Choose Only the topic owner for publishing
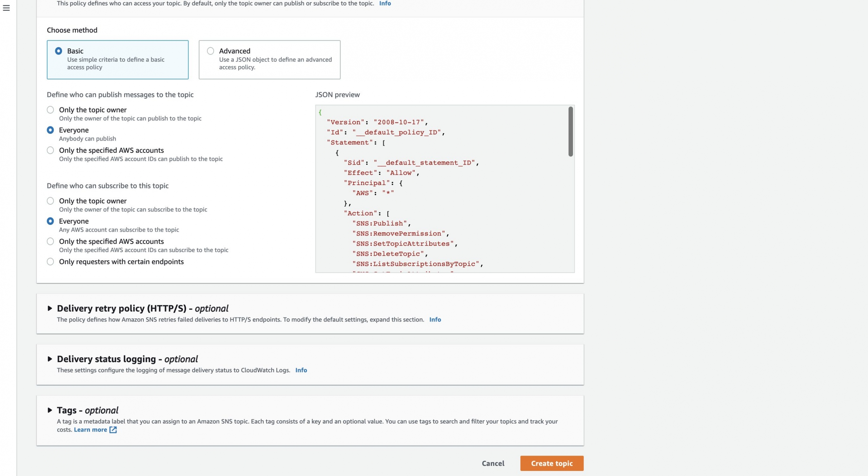This screenshot has height=476, width=868. coord(50,110)
